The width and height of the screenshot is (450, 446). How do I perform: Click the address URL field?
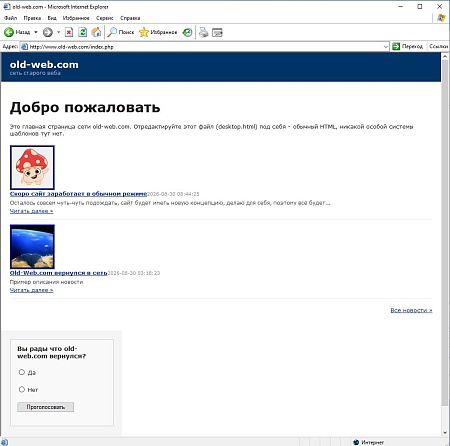[205, 47]
